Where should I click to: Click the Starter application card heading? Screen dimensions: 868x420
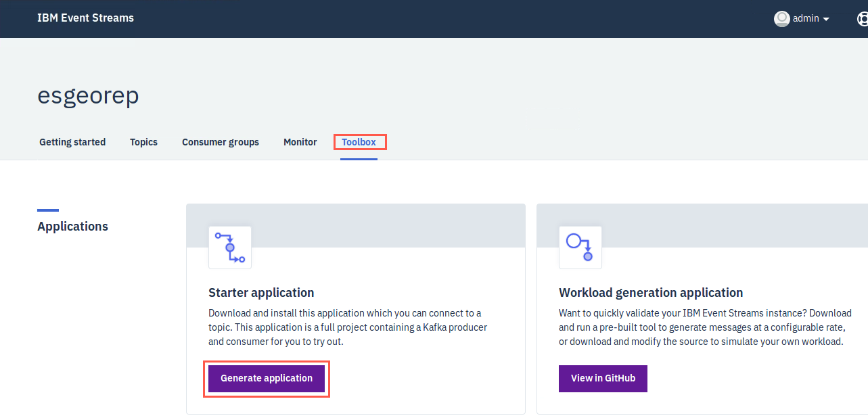[x=261, y=293]
